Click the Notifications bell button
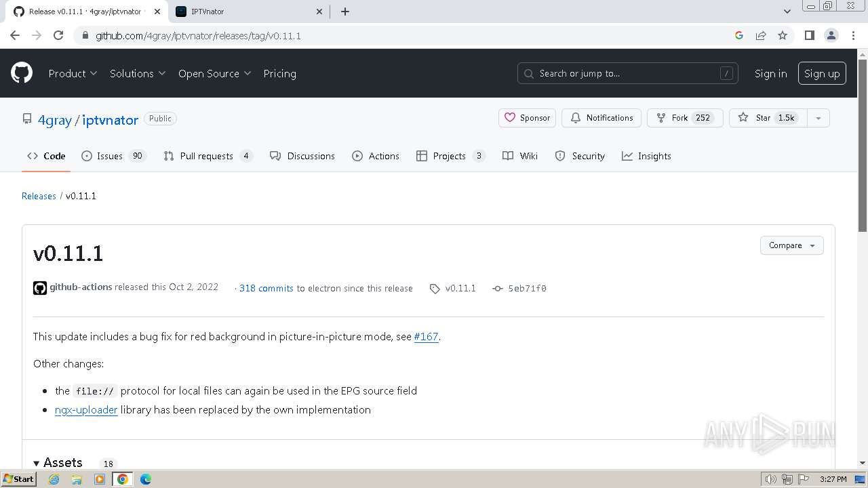Screen dimensions: 868x488 pyautogui.click(x=602, y=118)
